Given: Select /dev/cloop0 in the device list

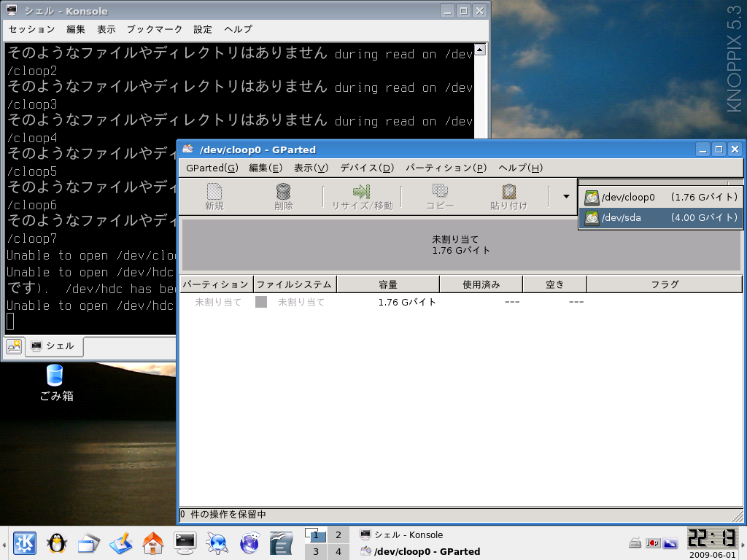Looking at the screenshot, I should click(x=661, y=197).
